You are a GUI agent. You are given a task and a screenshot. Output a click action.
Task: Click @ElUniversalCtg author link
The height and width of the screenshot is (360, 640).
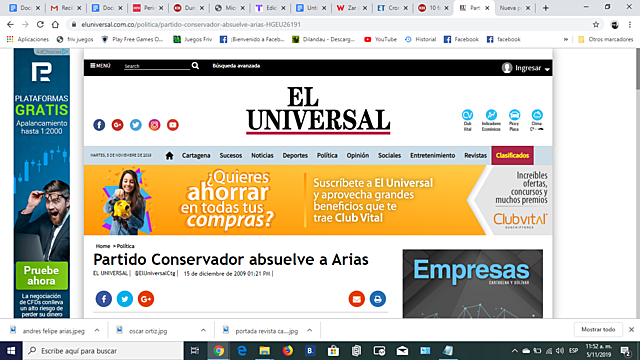tap(155, 273)
